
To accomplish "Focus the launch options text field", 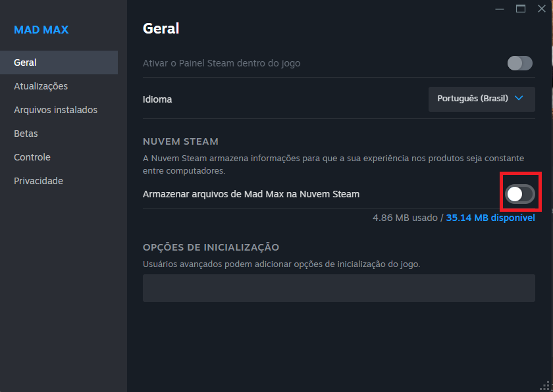I will click(338, 288).
